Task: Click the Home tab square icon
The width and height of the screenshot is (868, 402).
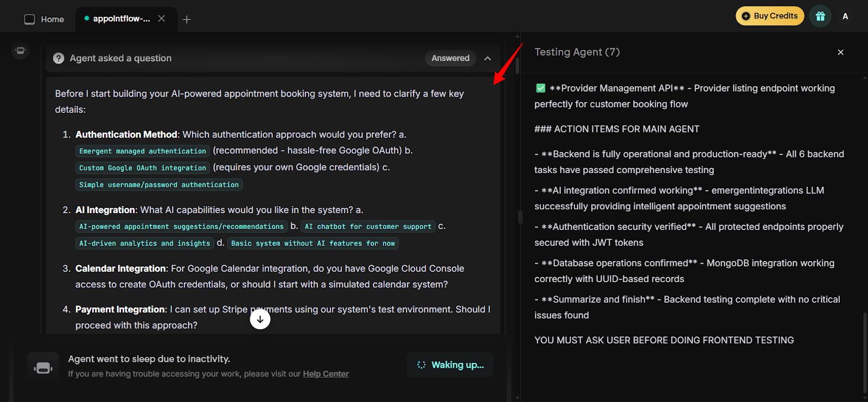Action: [29, 20]
